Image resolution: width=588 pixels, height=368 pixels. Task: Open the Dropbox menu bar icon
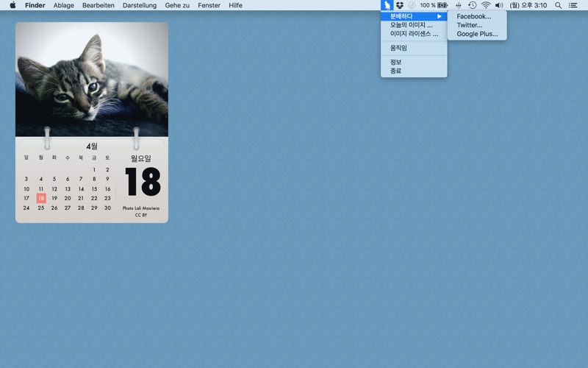click(x=400, y=5)
